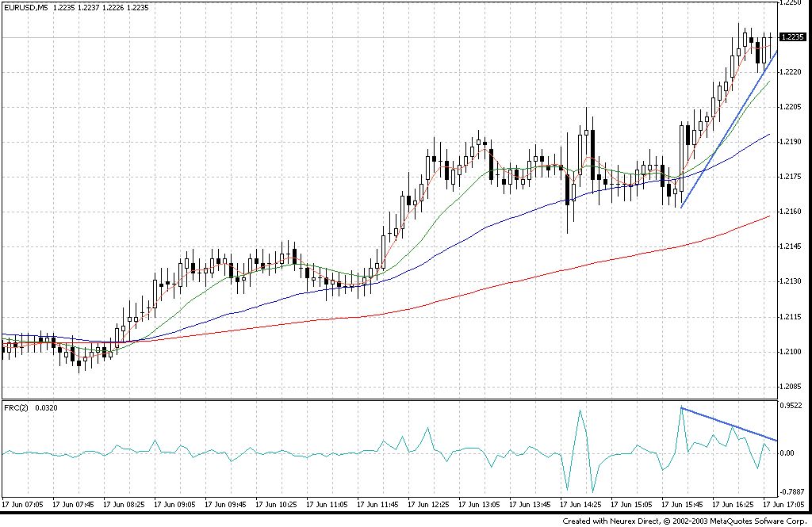Click the 1.2175 price axis label
This screenshot has height=527, width=812.
[791, 177]
